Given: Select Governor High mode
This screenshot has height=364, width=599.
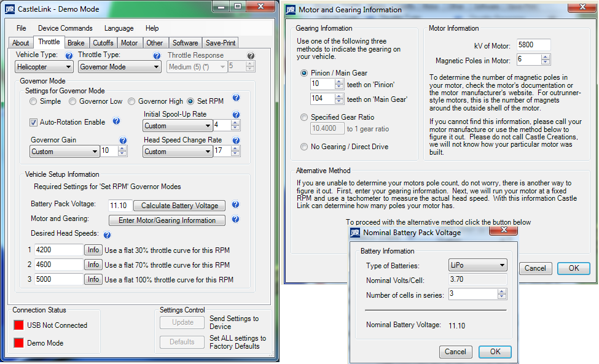Looking at the screenshot, I should pyautogui.click(x=131, y=101).
